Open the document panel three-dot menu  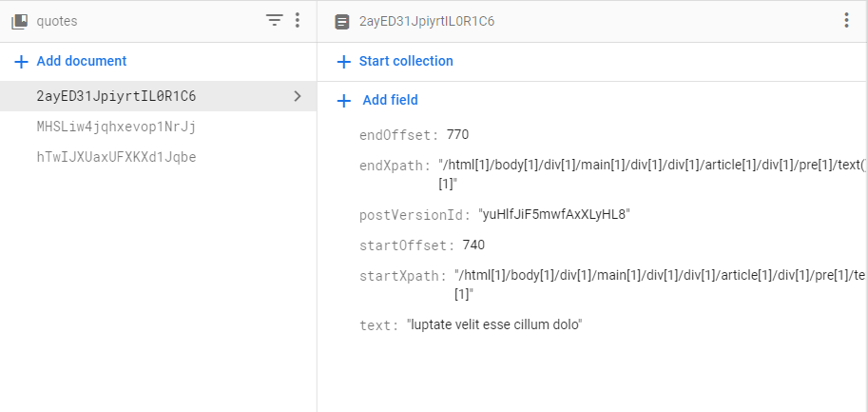(x=846, y=21)
